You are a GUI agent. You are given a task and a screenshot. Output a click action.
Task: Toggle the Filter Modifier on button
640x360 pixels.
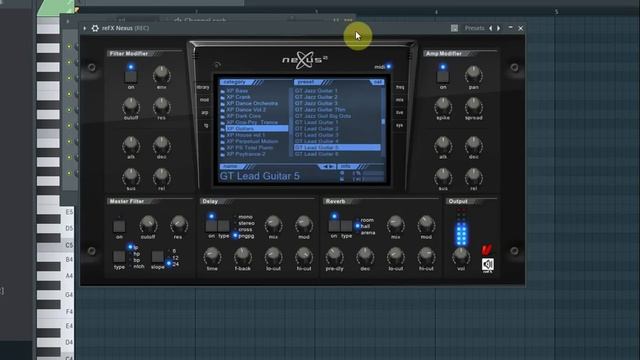(131, 77)
